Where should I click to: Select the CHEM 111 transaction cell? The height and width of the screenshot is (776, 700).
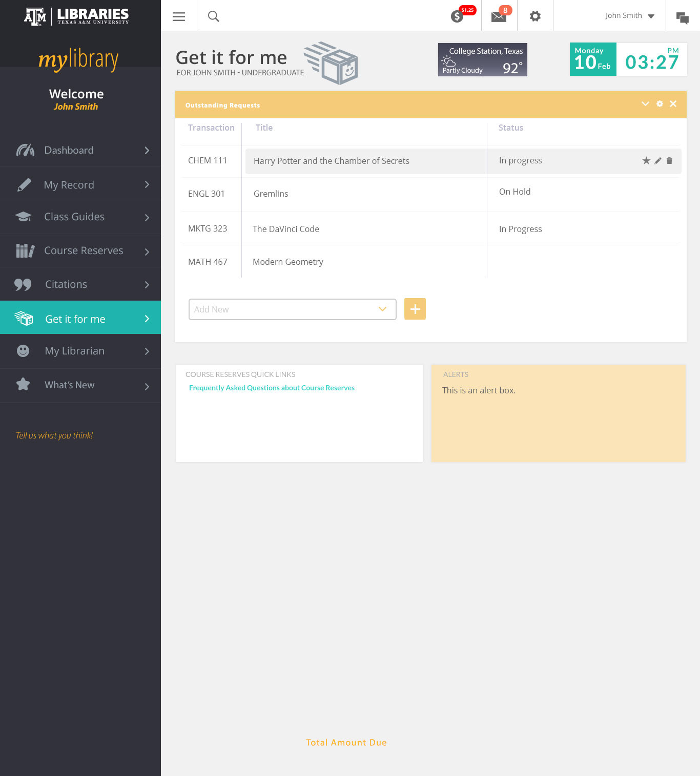(x=208, y=160)
